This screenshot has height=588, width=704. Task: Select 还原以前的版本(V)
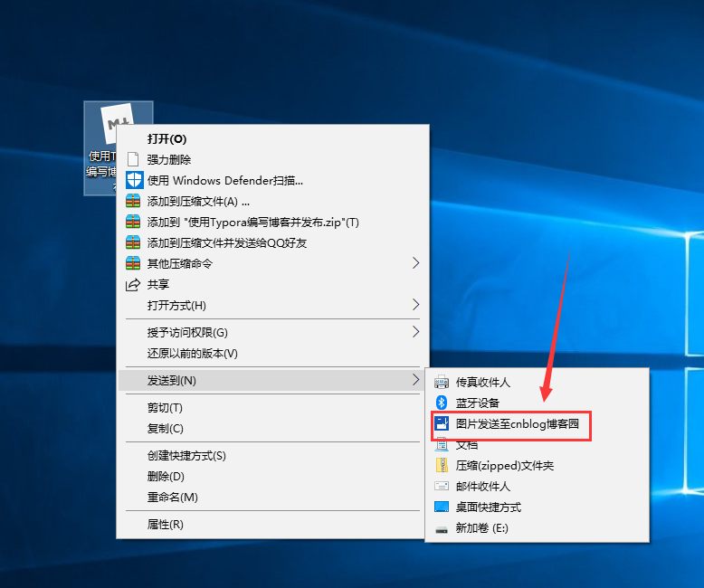coord(272,353)
